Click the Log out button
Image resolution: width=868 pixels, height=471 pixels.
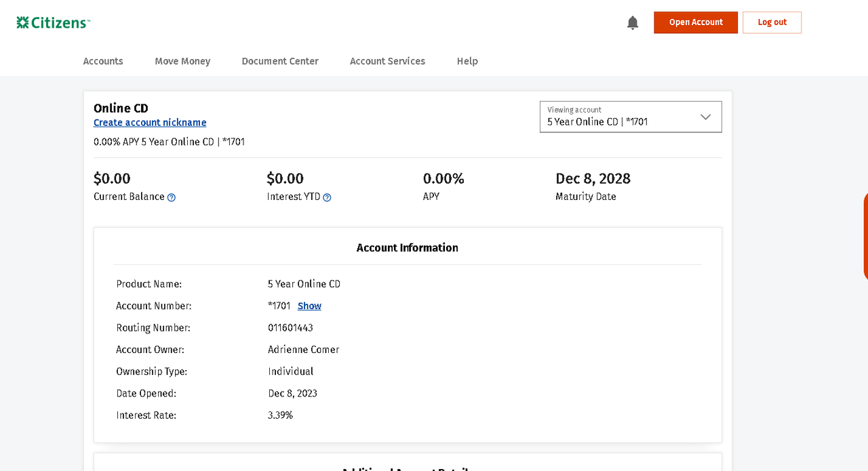(772, 22)
